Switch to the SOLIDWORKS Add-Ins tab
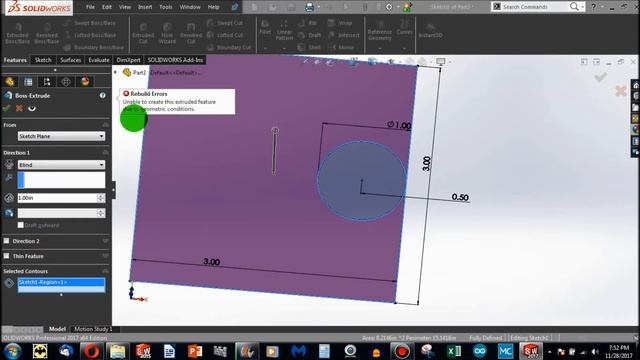The width and height of the screenshot is (640, 360). 175,60
